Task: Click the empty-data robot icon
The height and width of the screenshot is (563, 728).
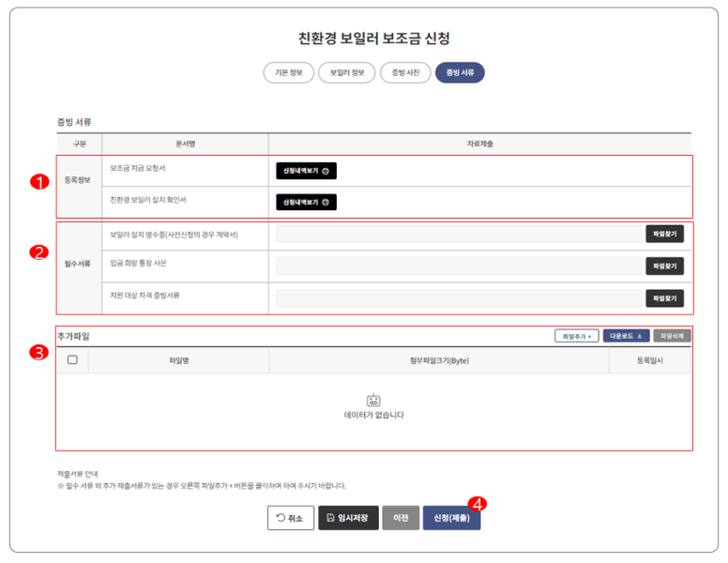Action: point(373,400)
